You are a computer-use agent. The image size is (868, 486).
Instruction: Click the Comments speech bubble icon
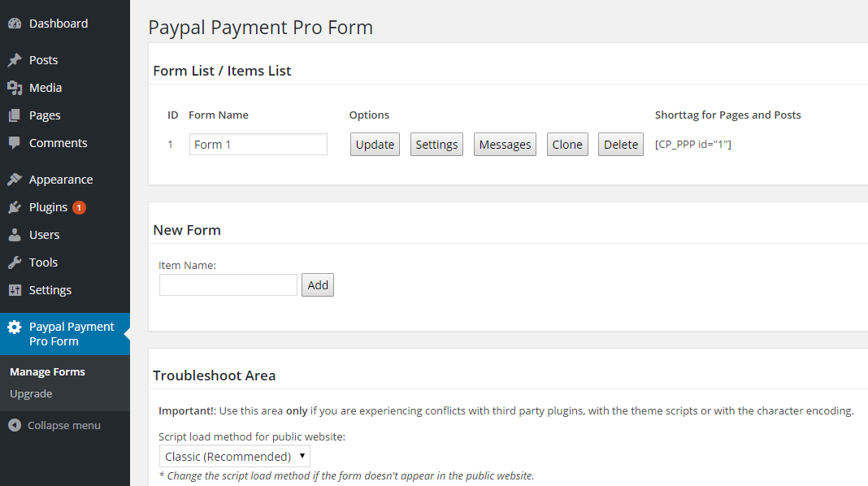pos(15,143)
